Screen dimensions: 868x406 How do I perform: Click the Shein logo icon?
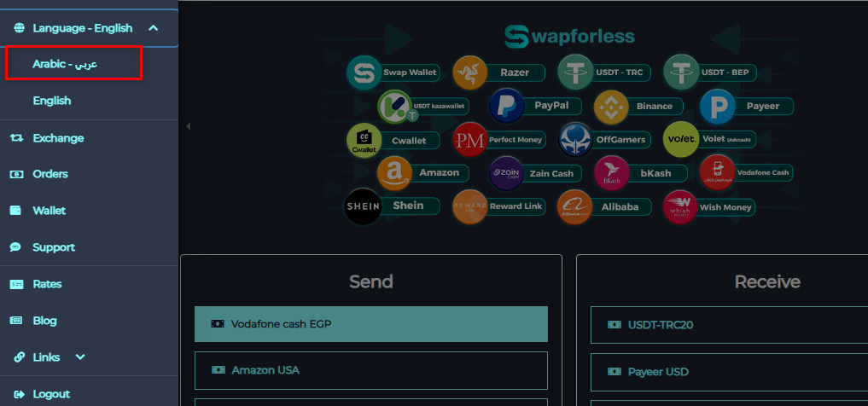coord(362,206)
